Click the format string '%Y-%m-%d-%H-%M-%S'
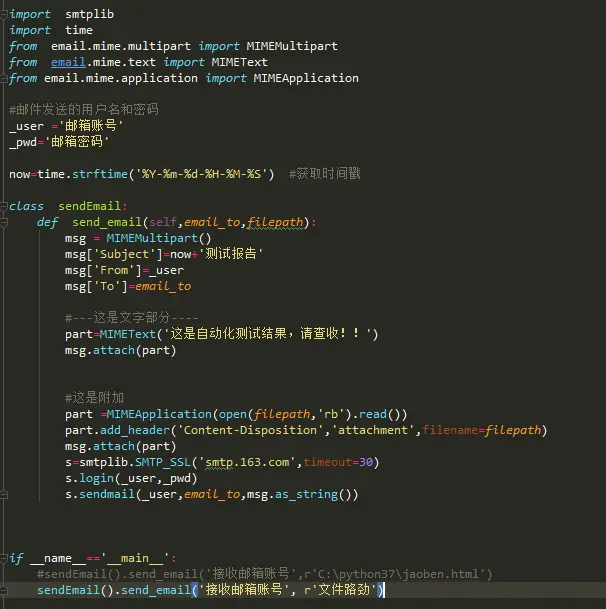The width and height of the screenshot is (606, 609). click(201, 174)
